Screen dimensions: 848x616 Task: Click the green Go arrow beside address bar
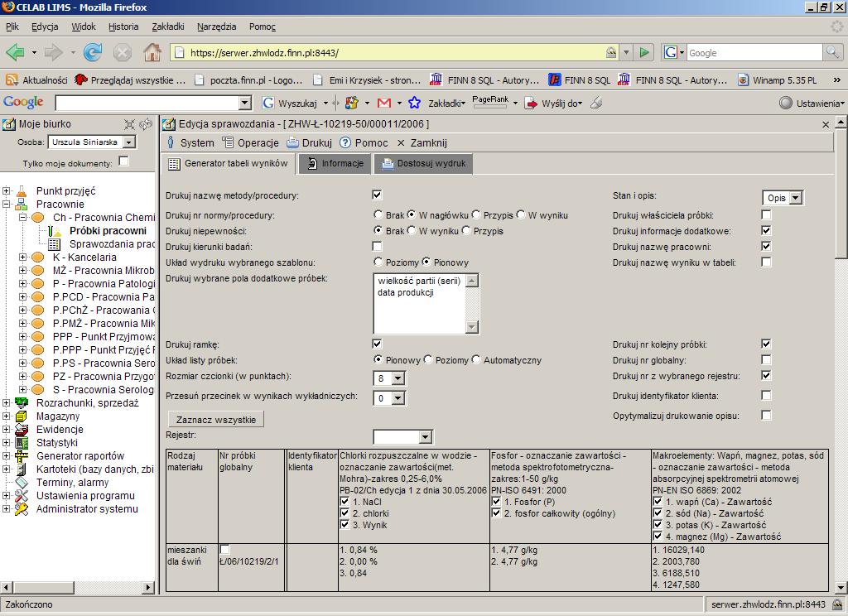644,52
